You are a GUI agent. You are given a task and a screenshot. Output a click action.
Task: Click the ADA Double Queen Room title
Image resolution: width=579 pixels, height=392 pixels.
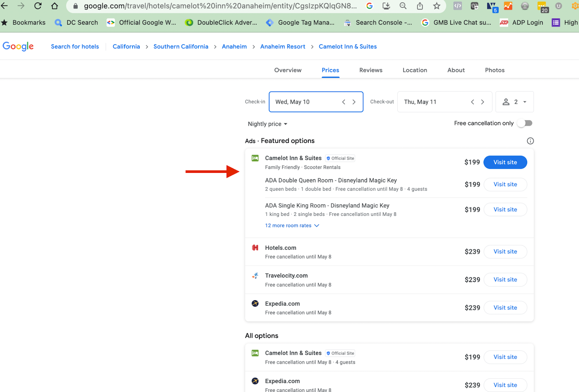click(331, 180)
